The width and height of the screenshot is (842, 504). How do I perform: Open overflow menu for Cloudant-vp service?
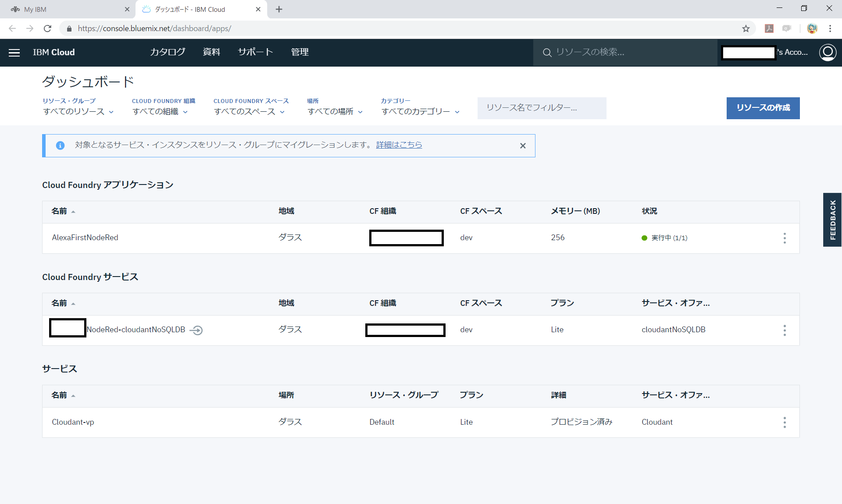tap(785, 422)
